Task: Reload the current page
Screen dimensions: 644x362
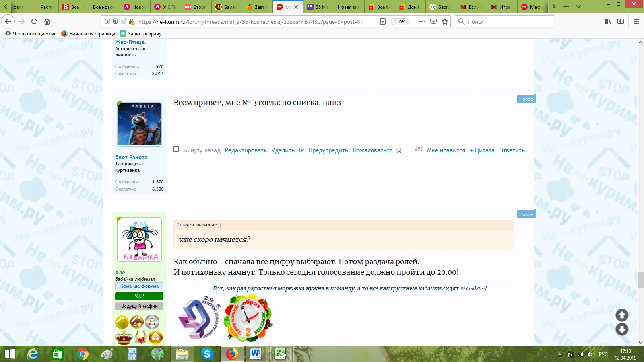Action: [x=34, y=21]
